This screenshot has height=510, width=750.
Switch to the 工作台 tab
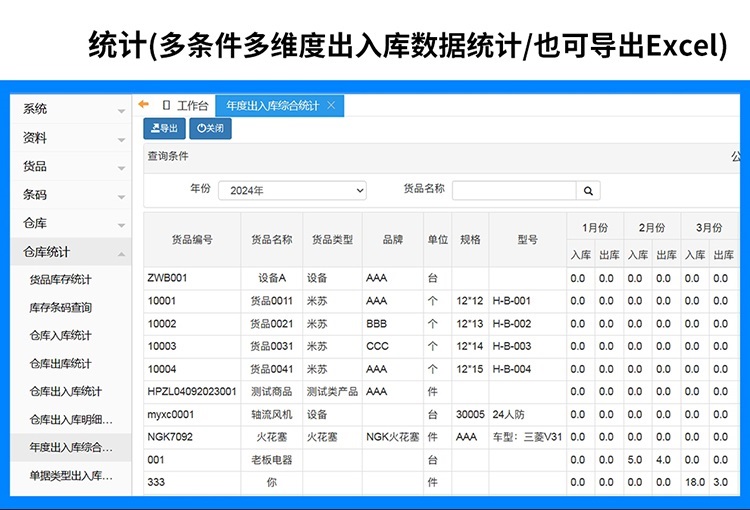coord(186,105)
